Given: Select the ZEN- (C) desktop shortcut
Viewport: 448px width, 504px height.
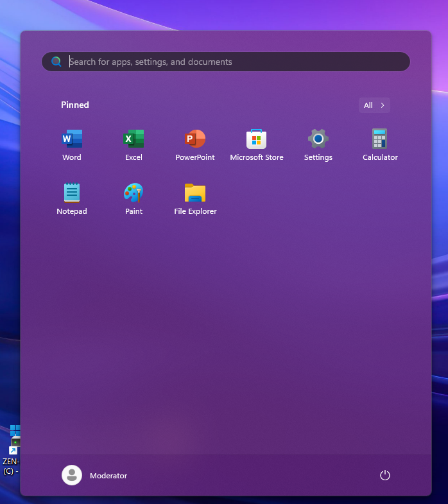Looking at the screenshot, I should pyautogui.click(x=10, y=450).
